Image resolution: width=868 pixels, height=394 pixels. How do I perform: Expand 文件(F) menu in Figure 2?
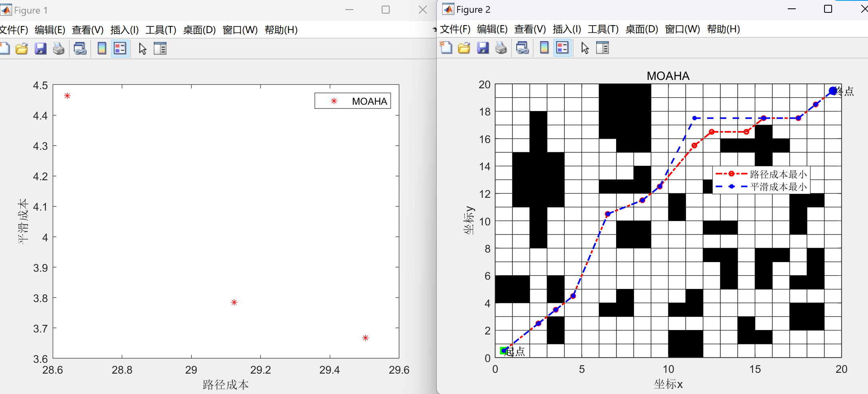[455, 29]
